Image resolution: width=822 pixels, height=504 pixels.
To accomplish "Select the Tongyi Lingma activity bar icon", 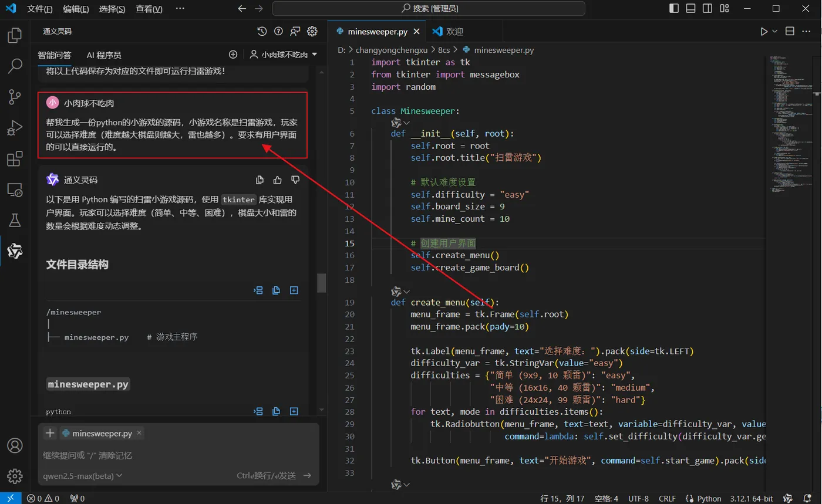I will click(x=15, y=251).
